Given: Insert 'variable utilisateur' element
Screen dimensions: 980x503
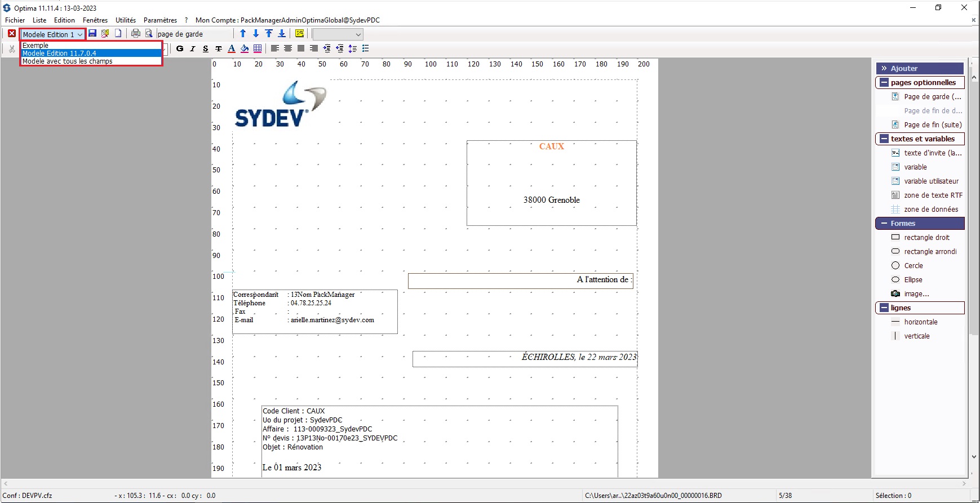Looking at the screenshot, I should tap(925, 181).
